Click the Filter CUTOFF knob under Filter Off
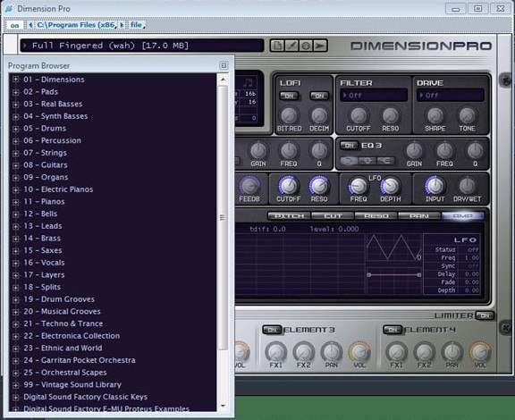Screen dimensions: 515x420 (359, 115)
